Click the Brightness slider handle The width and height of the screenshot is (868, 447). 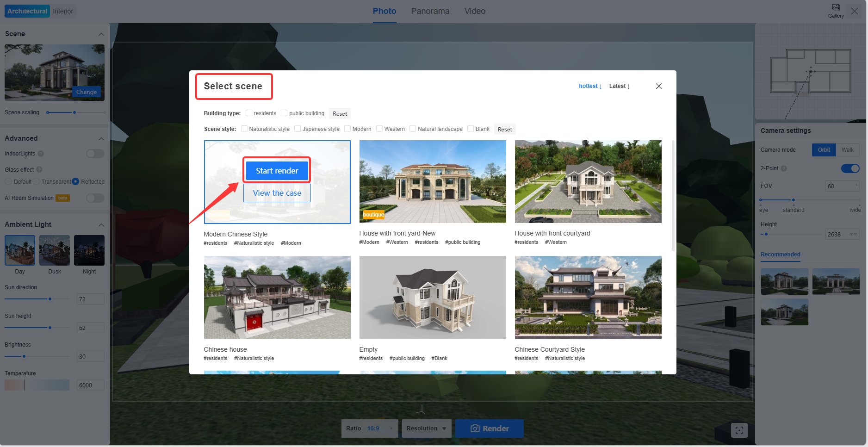click(24, 356)
